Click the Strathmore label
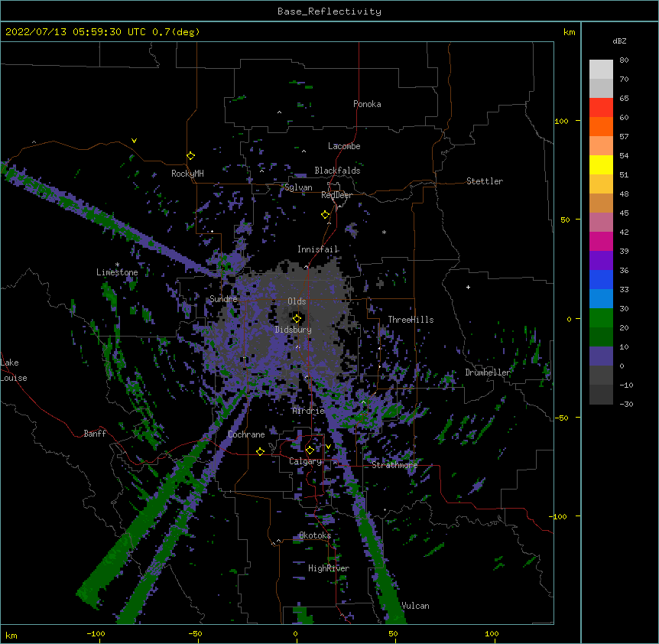 pos(394,465)
